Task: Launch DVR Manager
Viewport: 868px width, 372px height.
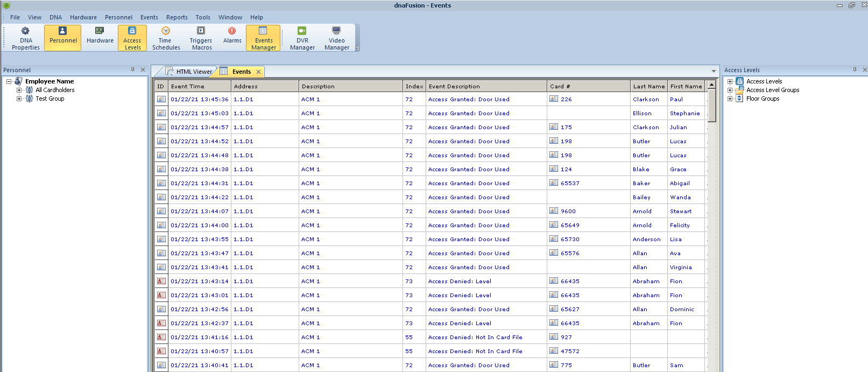Action: [x=302, y=38]
